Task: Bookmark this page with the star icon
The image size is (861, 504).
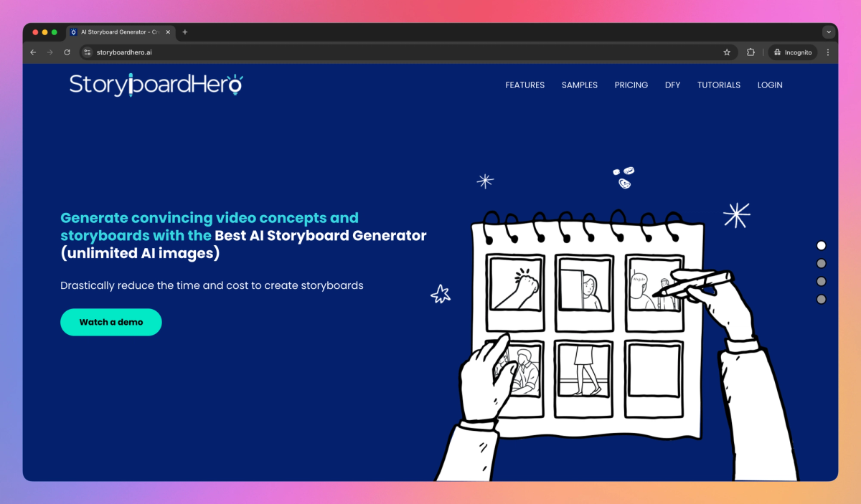Action: tap(727, 52)
